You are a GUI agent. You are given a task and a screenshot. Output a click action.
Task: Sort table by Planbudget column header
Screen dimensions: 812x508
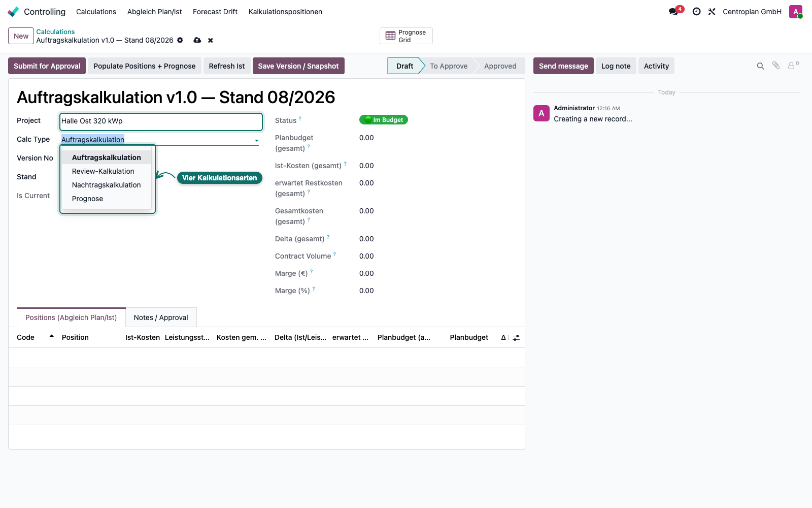point(469,337)
